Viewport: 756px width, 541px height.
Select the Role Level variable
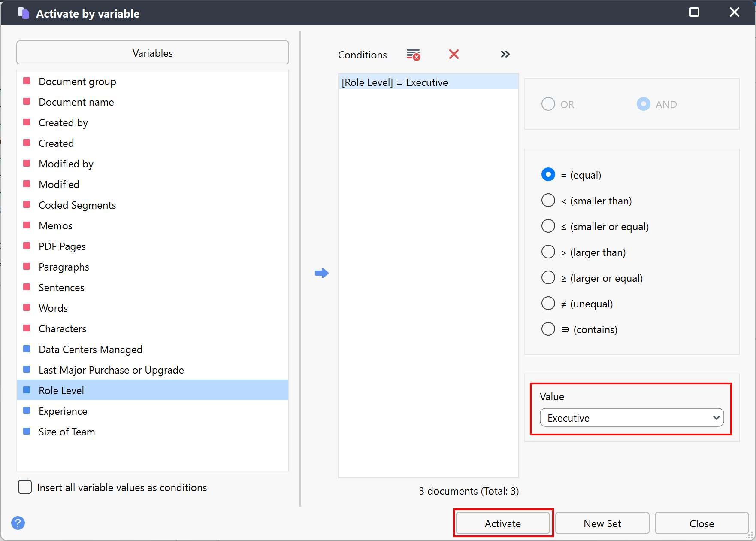[153, 390]
